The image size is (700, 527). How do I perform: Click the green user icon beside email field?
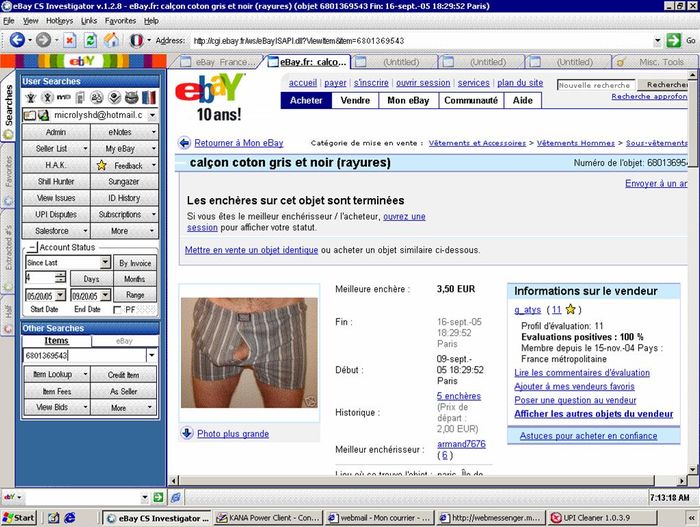(43, 115)
